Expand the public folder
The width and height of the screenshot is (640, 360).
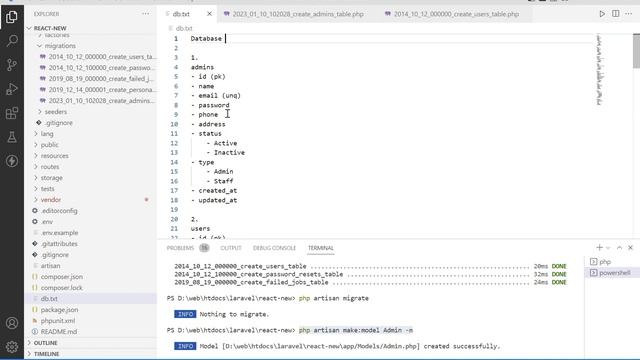tap(49, 144)
